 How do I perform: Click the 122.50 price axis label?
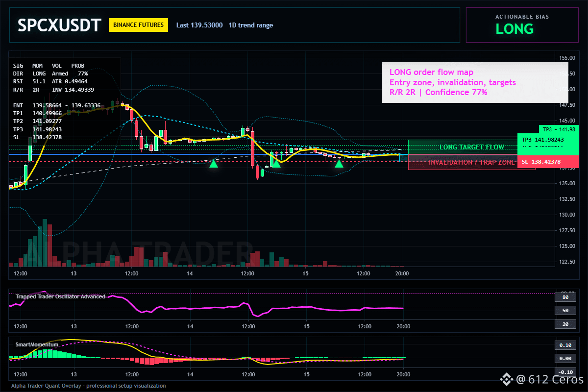[567, 262]
